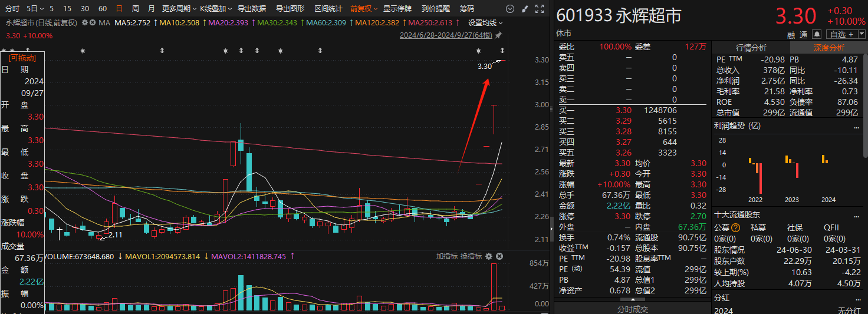Click the MA10:2.508 legend value
This screenshot has height=314, width=868.
[180, 22]
